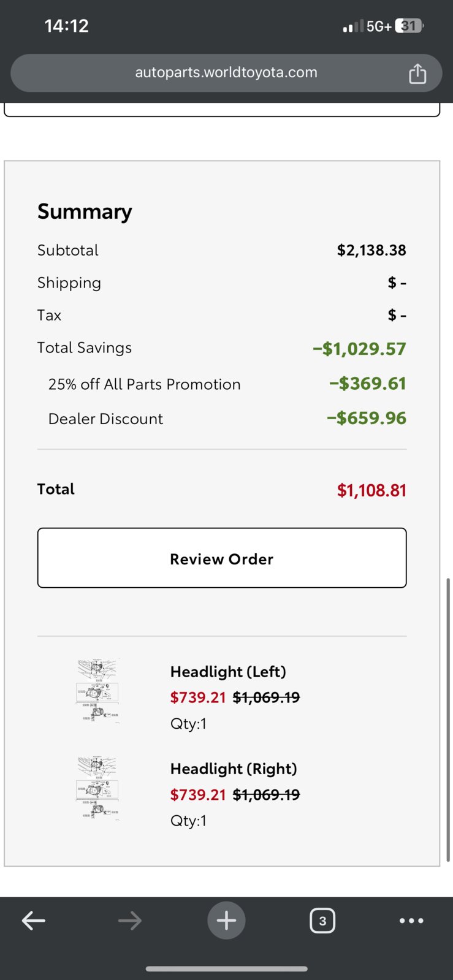Tap the 14:12 clock in status bar
This screenshot has width=453, height=980.
tap(66, 26)
